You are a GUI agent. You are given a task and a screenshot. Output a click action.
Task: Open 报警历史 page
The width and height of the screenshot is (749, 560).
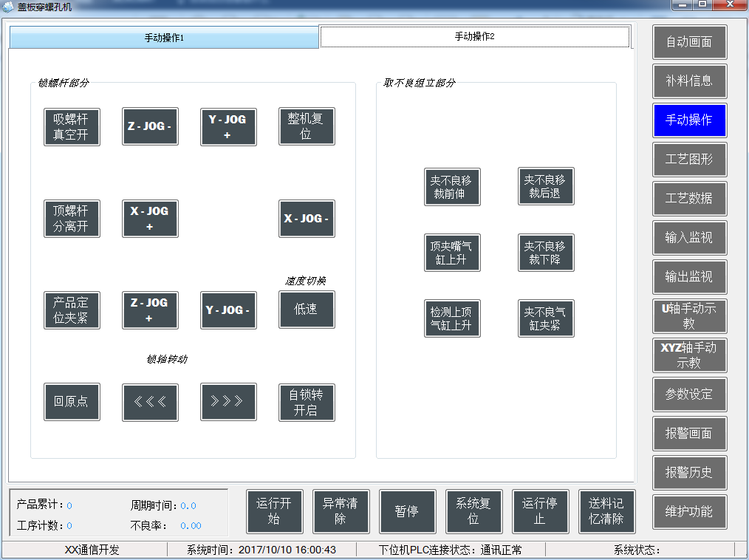coord(689,473)
